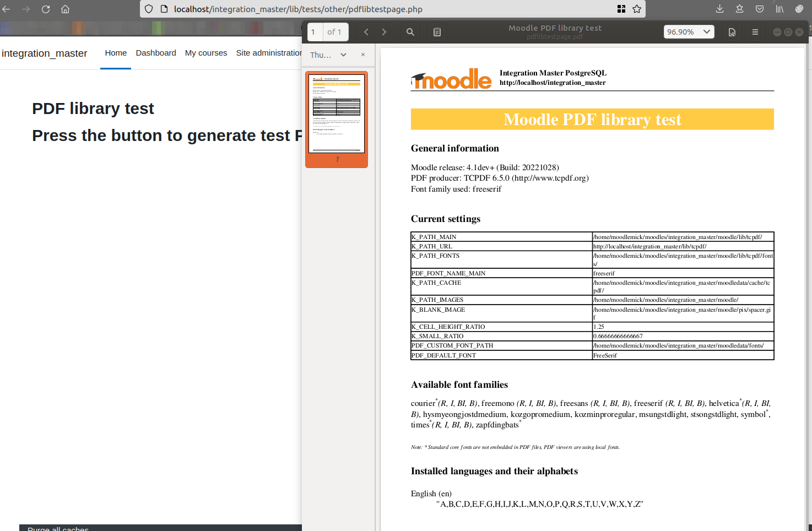Click the 0.66666666666667 value cell
Viewport: 812px width, 531px height.
[x=683, y=336]
